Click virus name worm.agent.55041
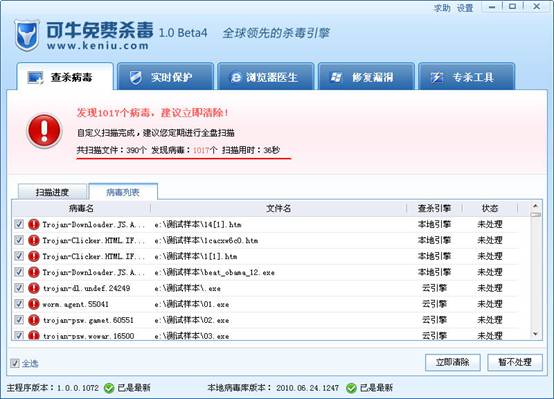The image size is (554, 399). click(75, 304)
